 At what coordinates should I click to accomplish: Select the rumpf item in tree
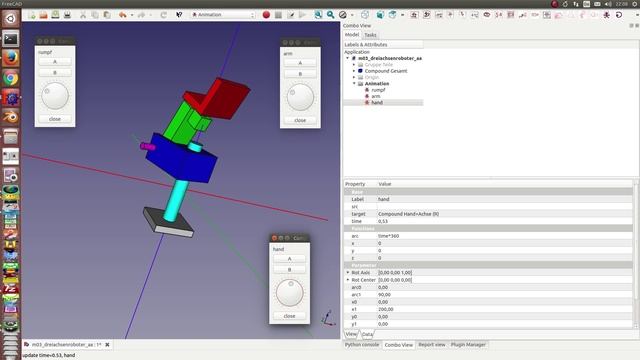[378, 90]
